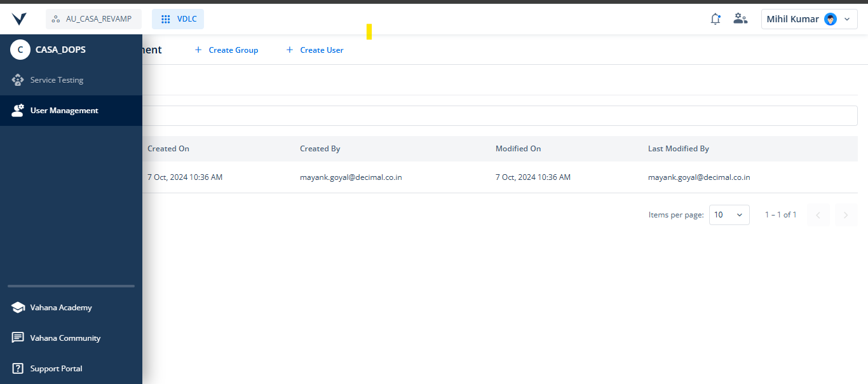Select Created On cell 7 Oct, 2024 10:36 AM
The height and width of the screenshot is (384, 868).
click(x=185, y=177)
